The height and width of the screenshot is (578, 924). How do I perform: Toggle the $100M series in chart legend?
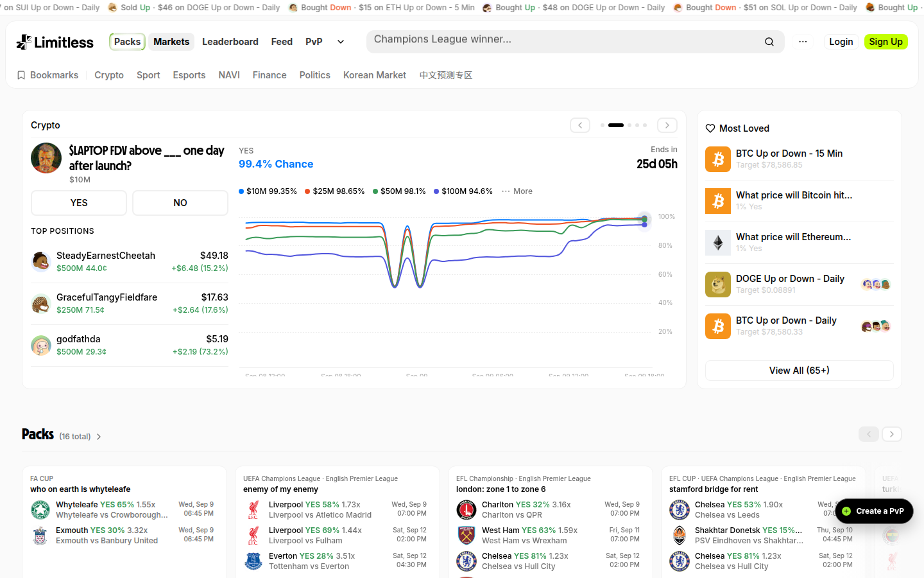(x=463, y=191)
